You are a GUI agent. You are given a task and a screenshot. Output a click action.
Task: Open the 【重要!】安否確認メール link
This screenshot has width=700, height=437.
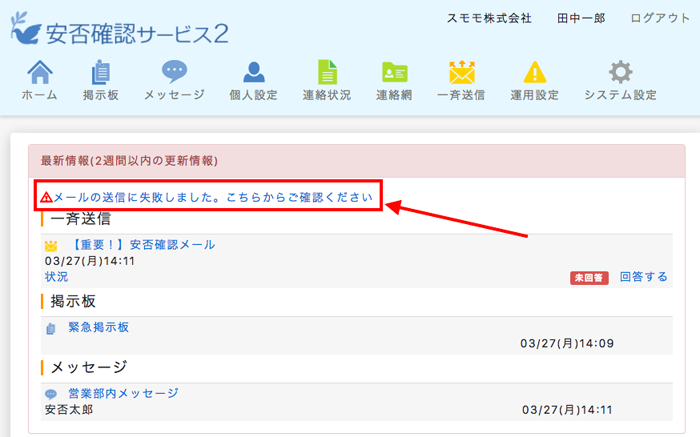point(142,245)
